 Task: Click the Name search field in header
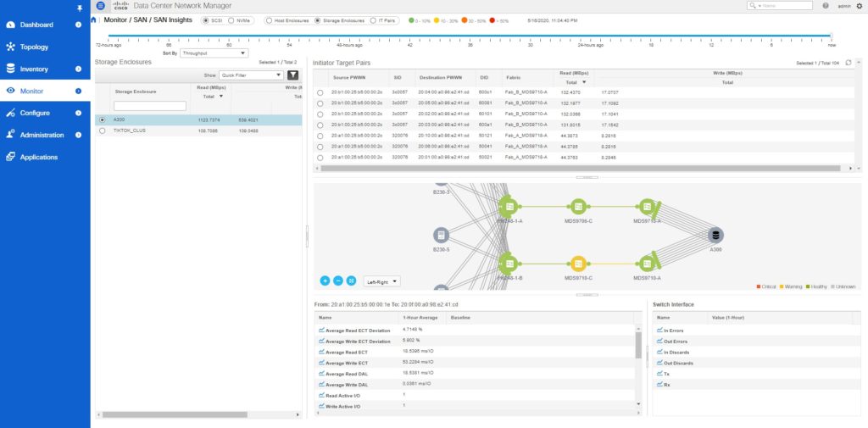pyautogui.click(x=780, y=6)
